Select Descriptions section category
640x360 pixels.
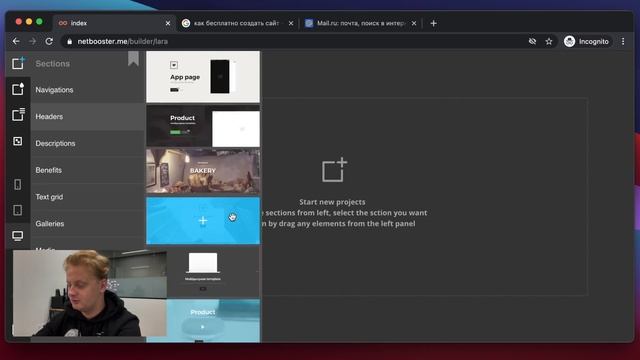click(x=88, y=144)
